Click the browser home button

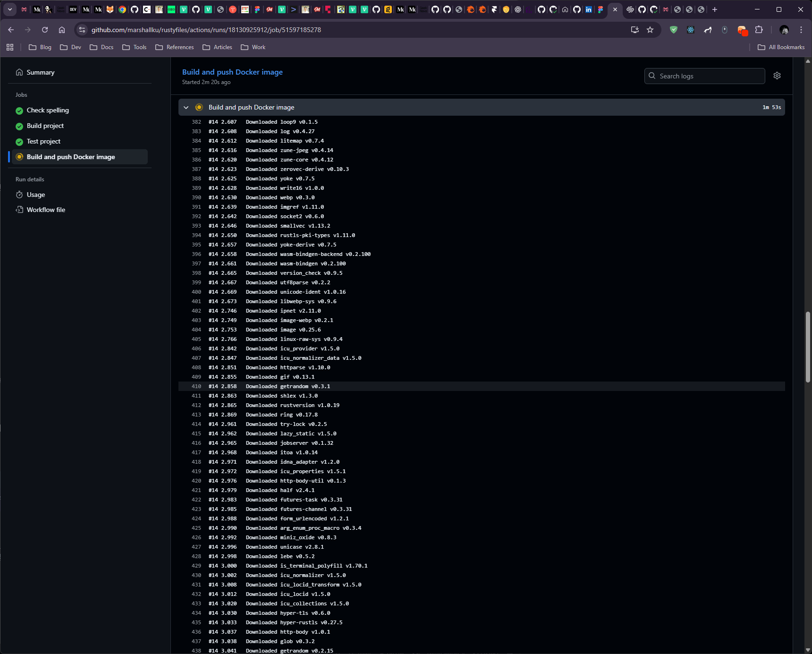(62, 30)
